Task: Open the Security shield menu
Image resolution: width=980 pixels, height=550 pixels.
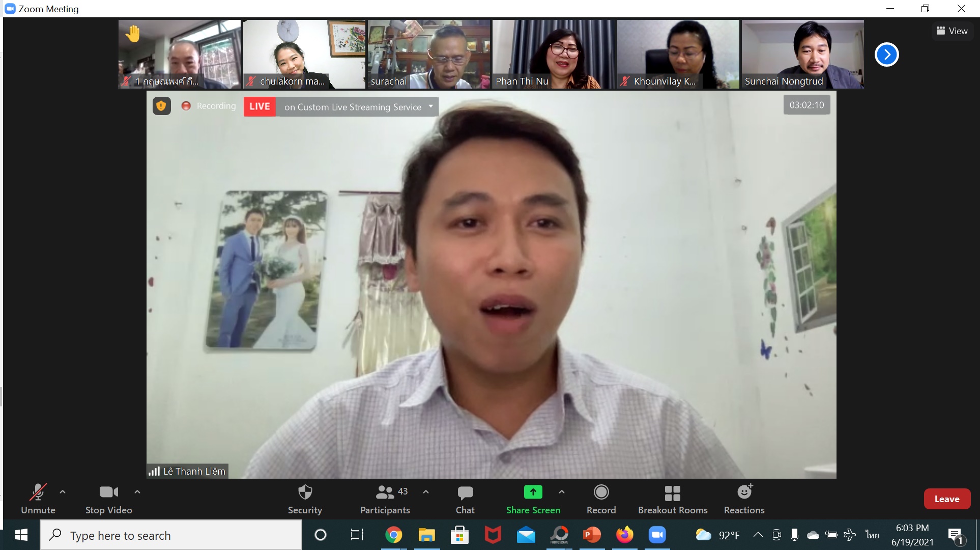Action: point(305,499)
